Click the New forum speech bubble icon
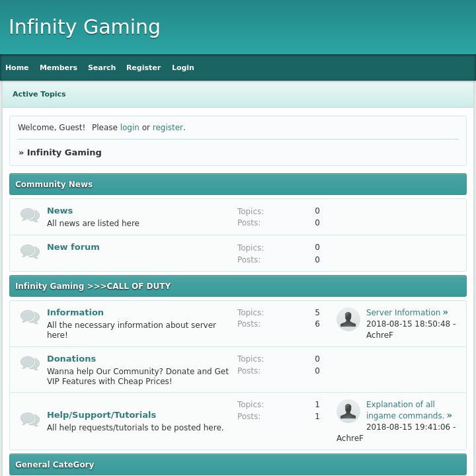Screen dimensions: 476x476 click(30, 252)
